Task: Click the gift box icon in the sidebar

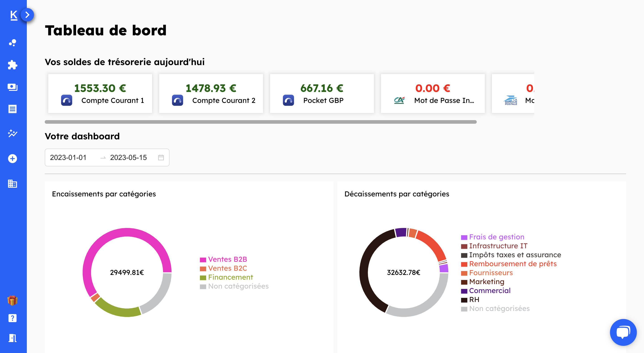Action: coord(13,300)
